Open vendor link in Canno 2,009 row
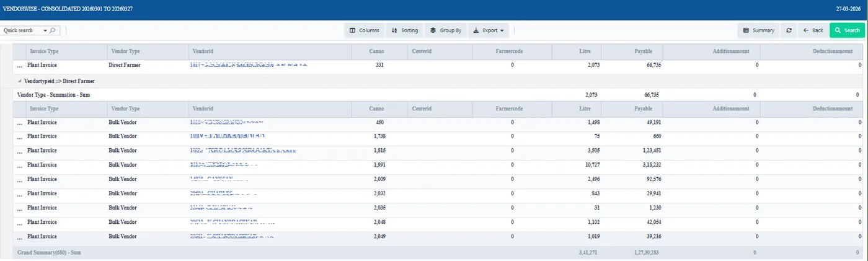The image size is (868, 261). (219, 179)
